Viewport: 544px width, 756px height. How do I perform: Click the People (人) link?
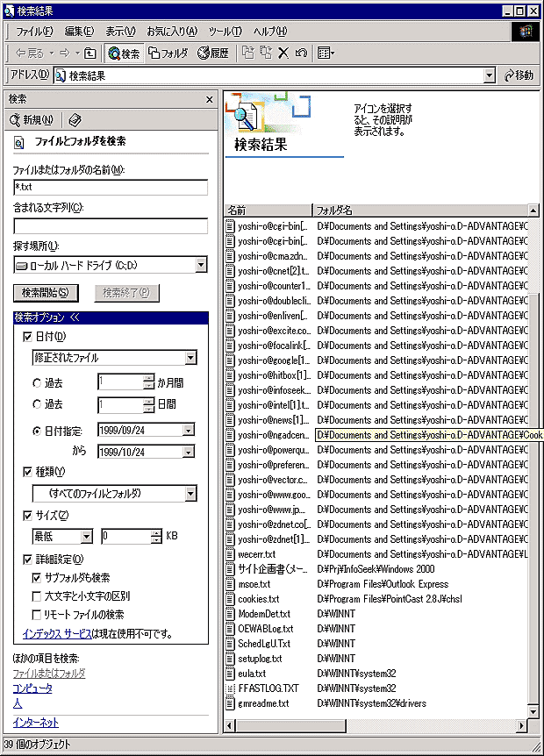(x=18, y=704)
